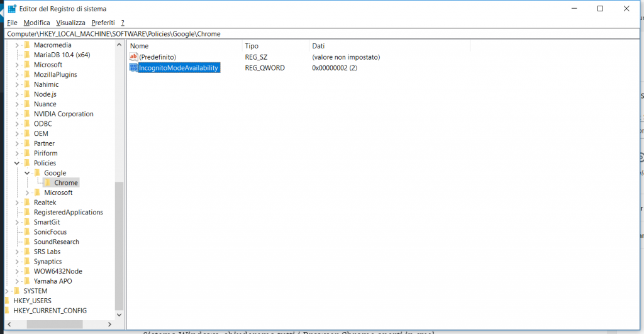Click the SYSTEM folder icon
This screenshot has height=334, width=644.
17,291
